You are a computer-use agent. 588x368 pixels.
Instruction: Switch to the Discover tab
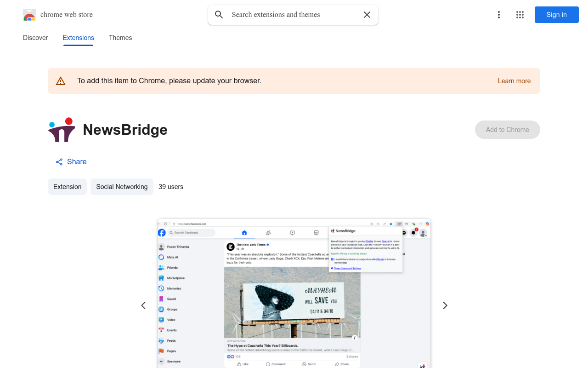tap(35, 38)
